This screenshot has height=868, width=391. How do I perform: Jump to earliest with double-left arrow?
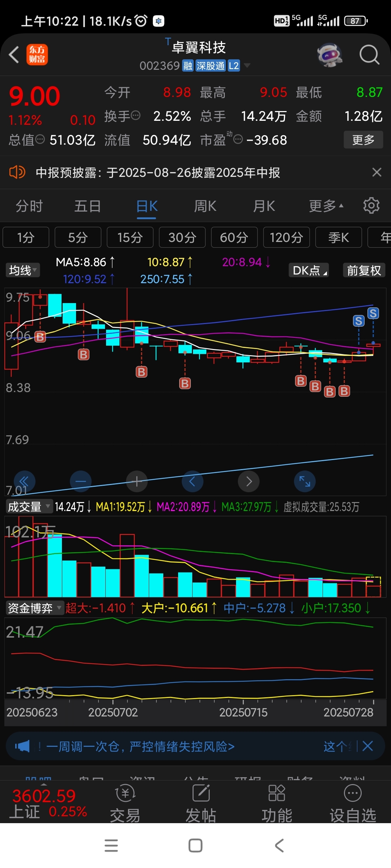pyautogui.click(x=24, y=481)
